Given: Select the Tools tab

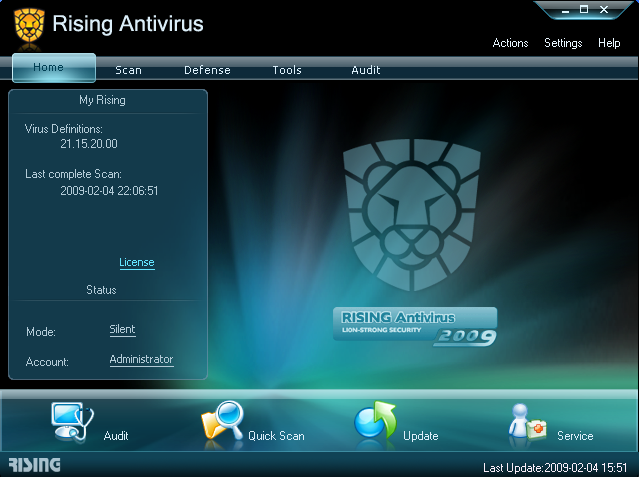Looking at the screenshot, I should coord(287,70).
